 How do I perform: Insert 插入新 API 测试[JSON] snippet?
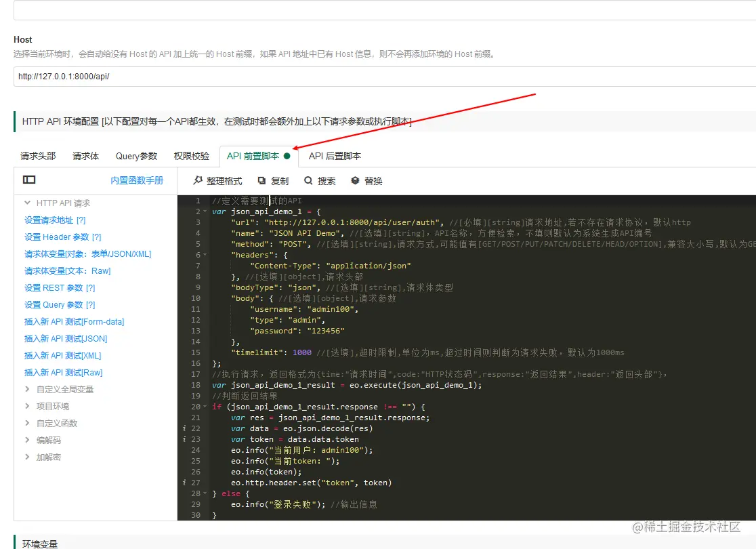[x=66, y=338]
